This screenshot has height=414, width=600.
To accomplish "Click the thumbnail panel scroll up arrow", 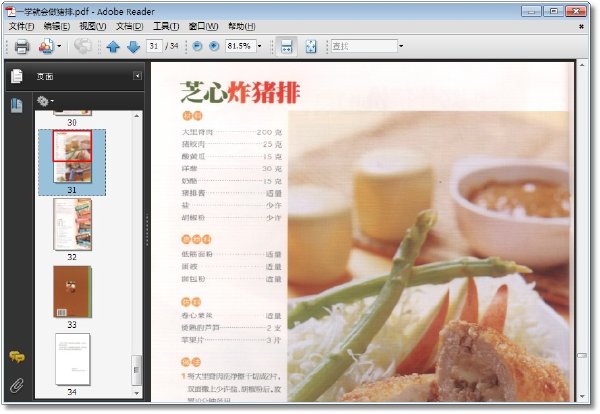I will [x=137, y=116].
